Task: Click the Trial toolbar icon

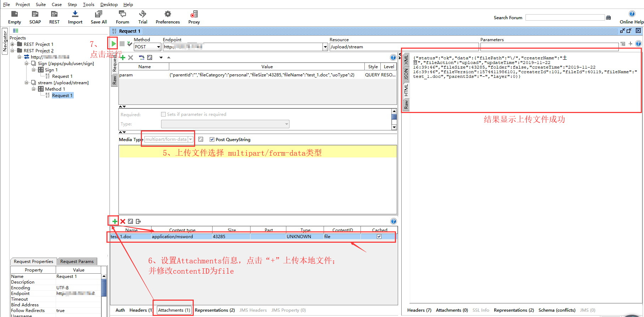Action: coord(143,14)
